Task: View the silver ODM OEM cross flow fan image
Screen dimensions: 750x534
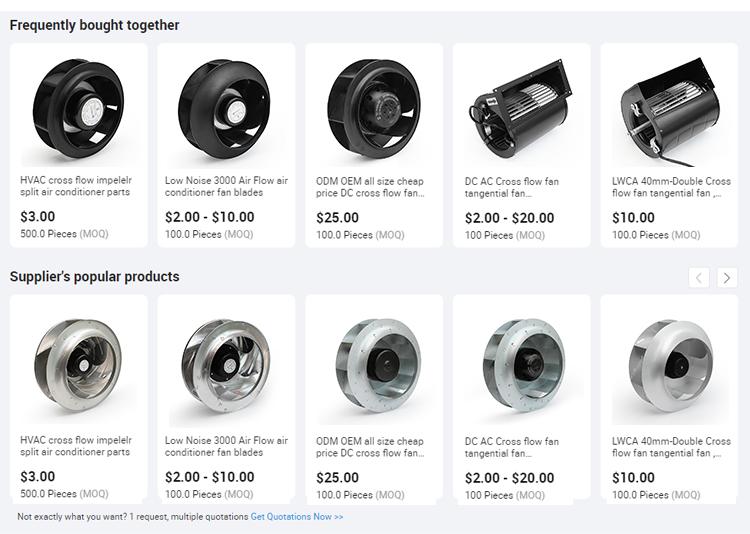Action: 374,366
